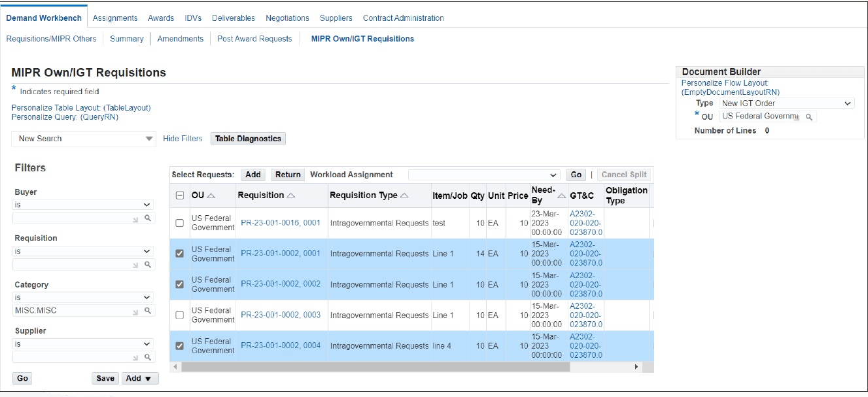Click the Add button beside Select Requests
Viewport: 868px width, 397px height.
pos(253,175)
